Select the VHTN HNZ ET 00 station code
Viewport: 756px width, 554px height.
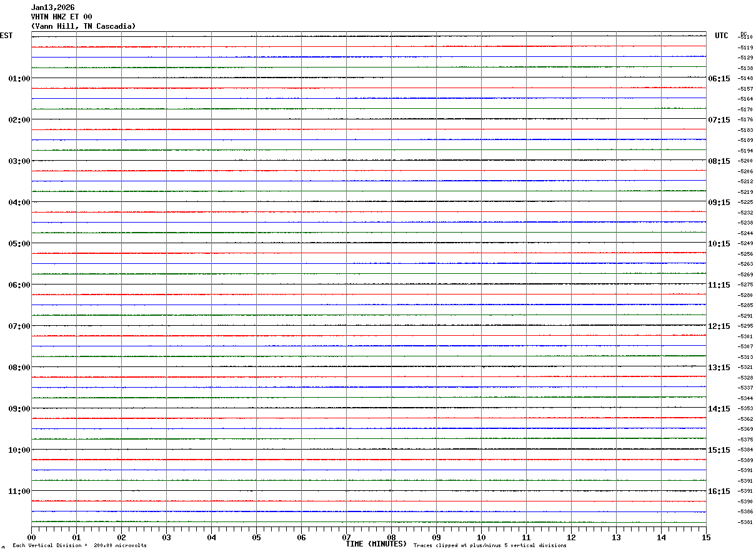[x=61, y=17]
